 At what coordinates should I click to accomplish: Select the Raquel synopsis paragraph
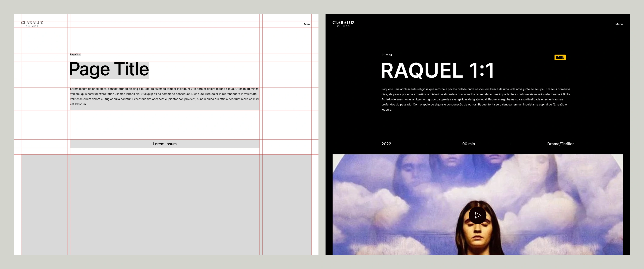coord(476,99)
